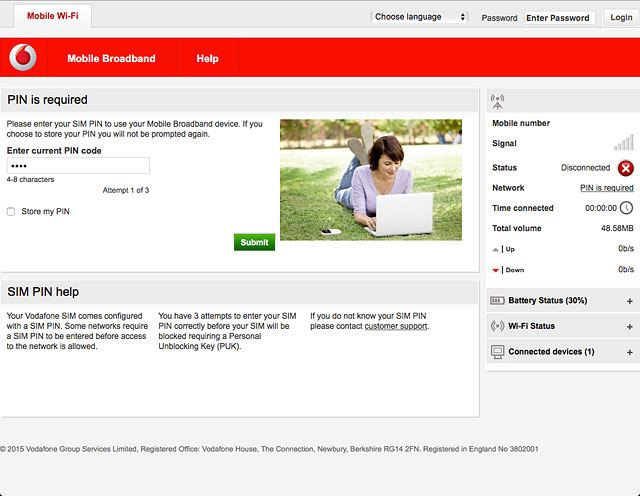Viewport: 640px width, 496px height.
Task: Expand the Battery Status section
Action: pos(629,301)
